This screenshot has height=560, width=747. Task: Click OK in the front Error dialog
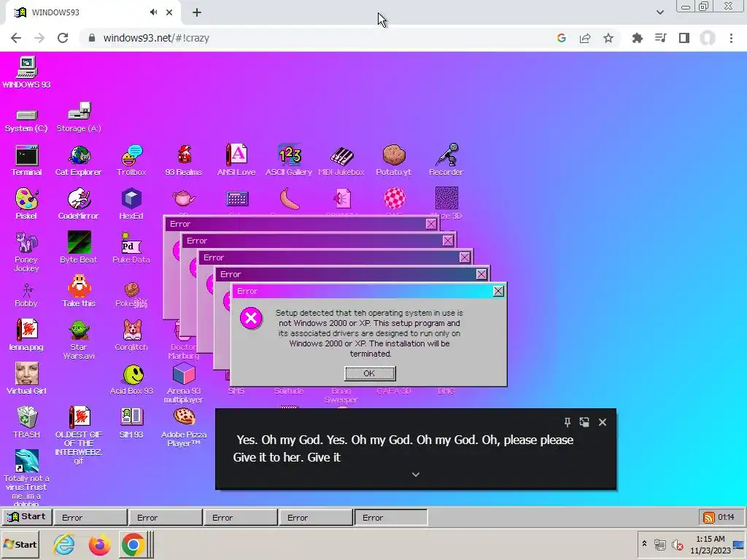[x=370, y=373]
